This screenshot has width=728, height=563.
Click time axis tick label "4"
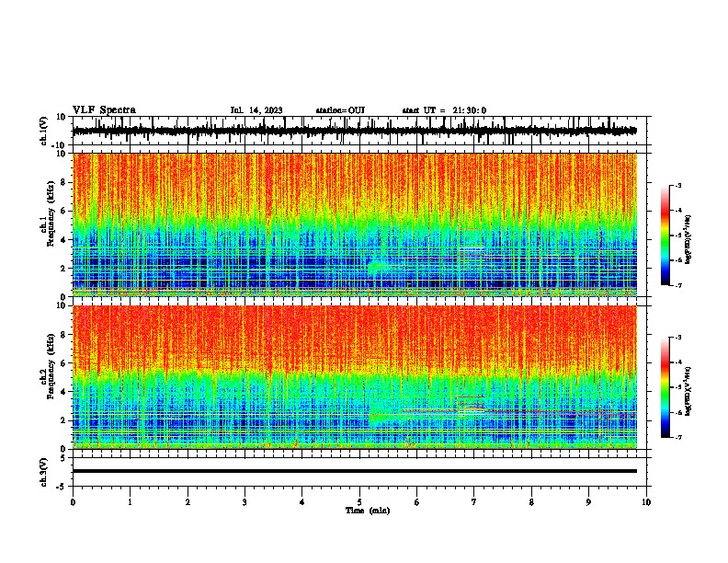302,502
